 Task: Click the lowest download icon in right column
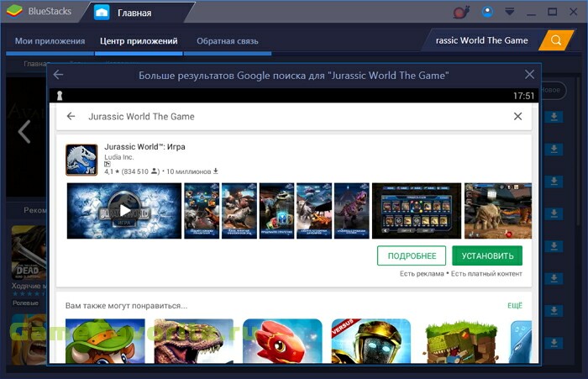coord(554,343)
